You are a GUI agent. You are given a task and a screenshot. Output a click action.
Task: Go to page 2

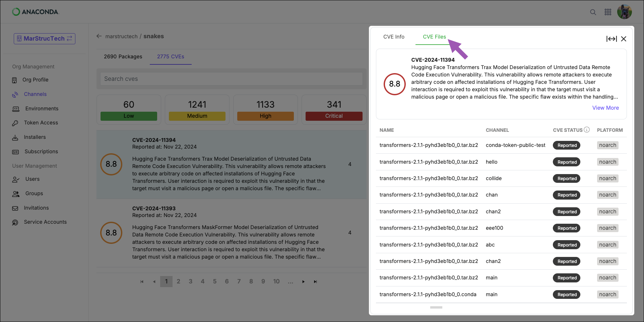(x=178, y=282)
